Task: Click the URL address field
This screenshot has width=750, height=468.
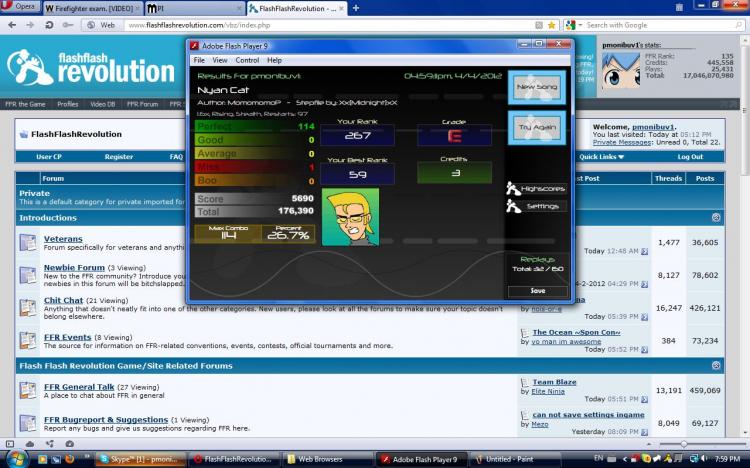Action: (x=330, y=25)
